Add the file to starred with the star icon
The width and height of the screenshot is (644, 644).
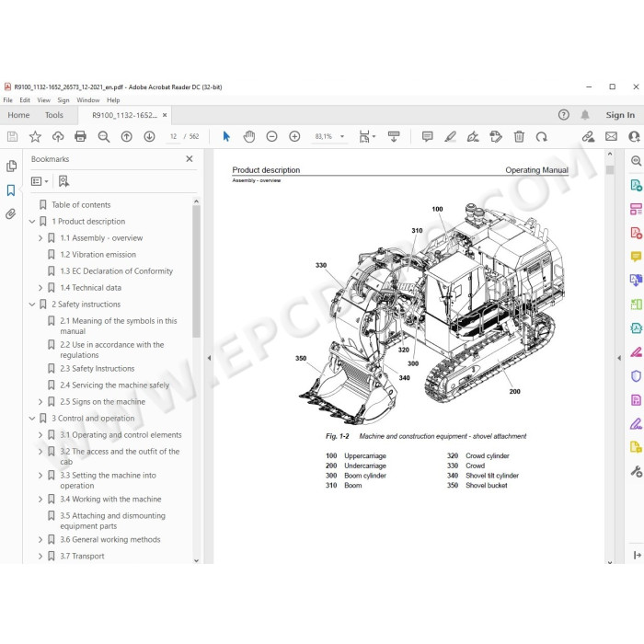pos(35,136)
